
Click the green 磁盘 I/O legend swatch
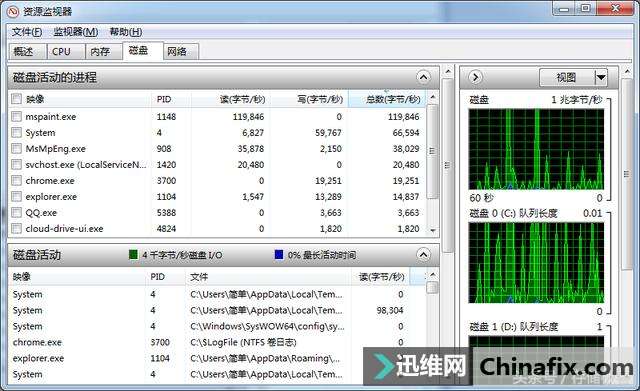click(133, 255)
